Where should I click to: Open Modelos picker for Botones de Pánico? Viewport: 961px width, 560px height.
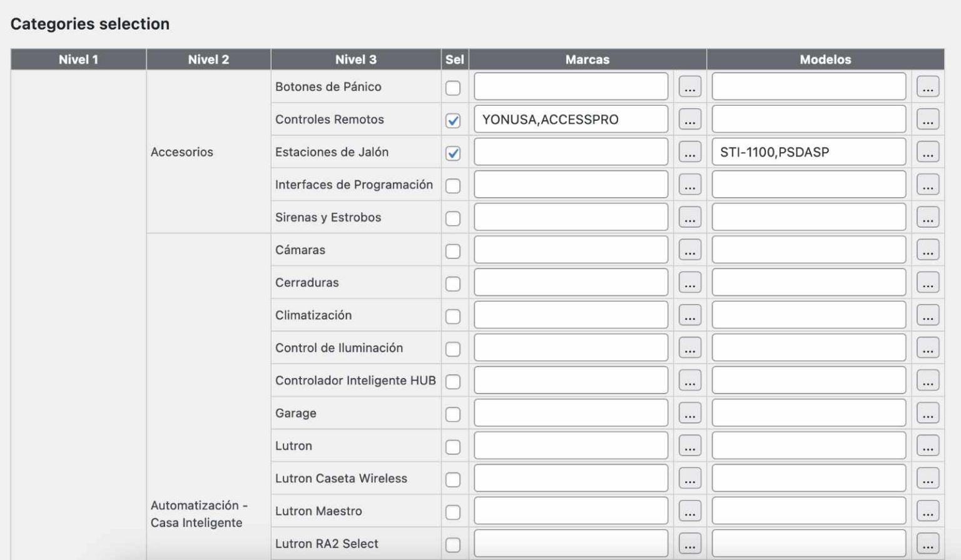(x=928, y=86)
